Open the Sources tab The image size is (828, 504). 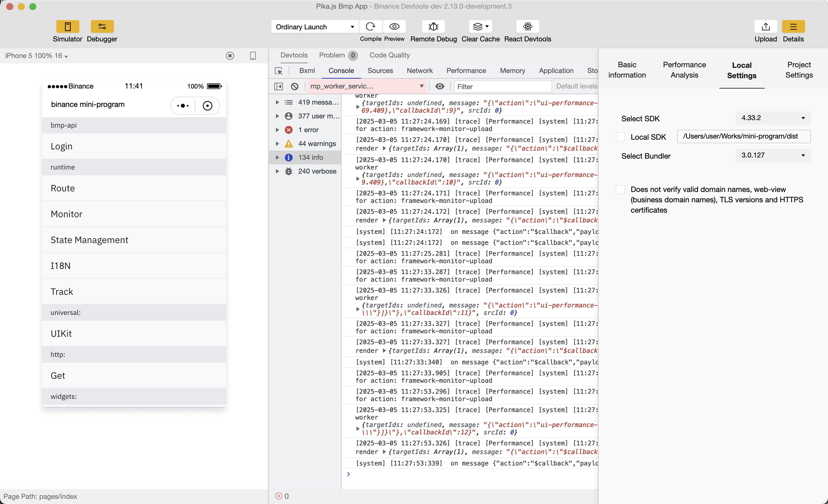tap(380, 70)
